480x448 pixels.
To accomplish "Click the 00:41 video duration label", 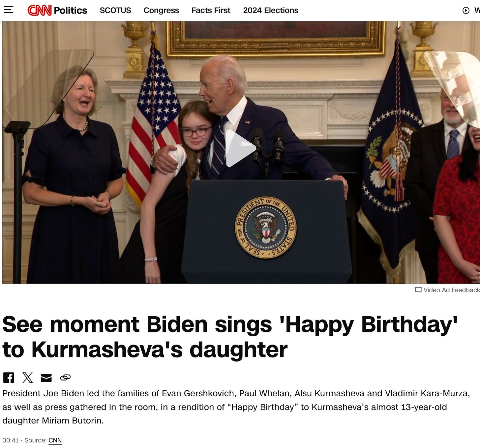I will (10, 440).
